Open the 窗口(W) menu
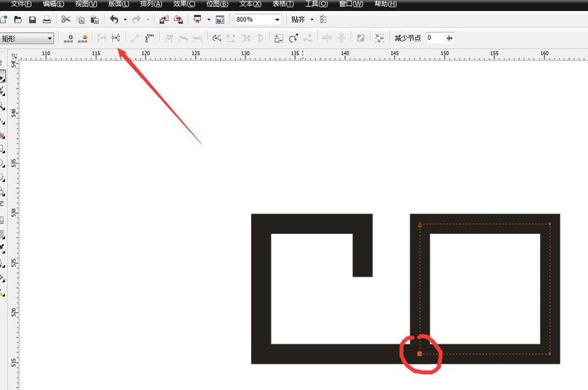The height and width of the screenshot is (390, 588). [x=351, y=4]
